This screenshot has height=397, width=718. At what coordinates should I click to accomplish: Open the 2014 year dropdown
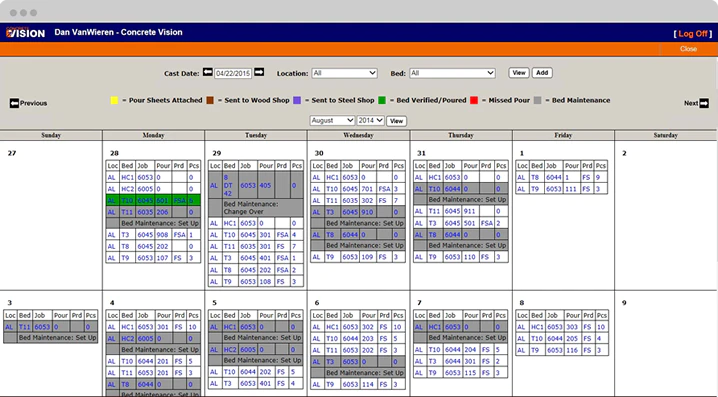point(370,120)
